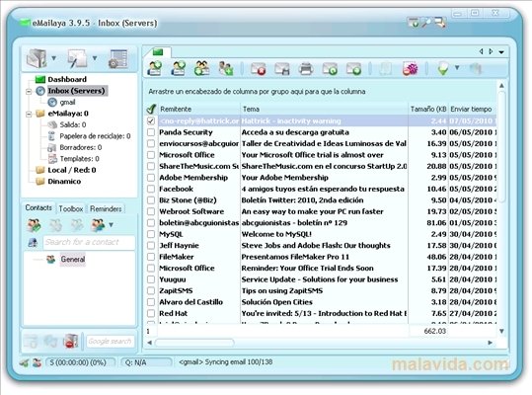This screenshot has width=532, height=395.
Task: Click the printer icon in toolbar
Action: [306, 69]
